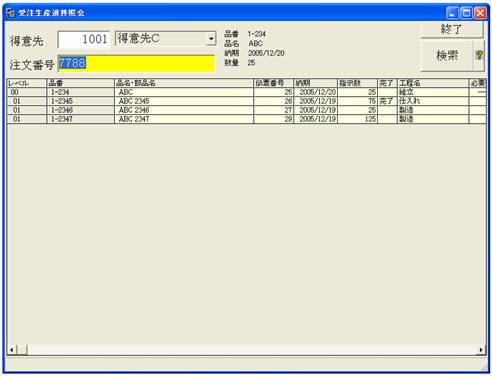Viewport: 492px width, 376px height.
Task: Click the yellow 注文番号 field with 7788
Action: pyautogui.click(x=136, y=63)
